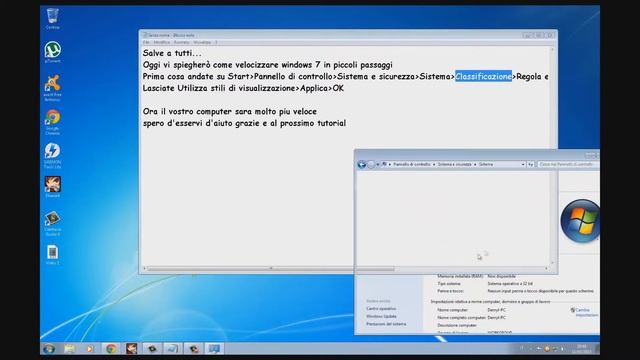Click the Notepad scroll-left arrow

click(144, 269)
